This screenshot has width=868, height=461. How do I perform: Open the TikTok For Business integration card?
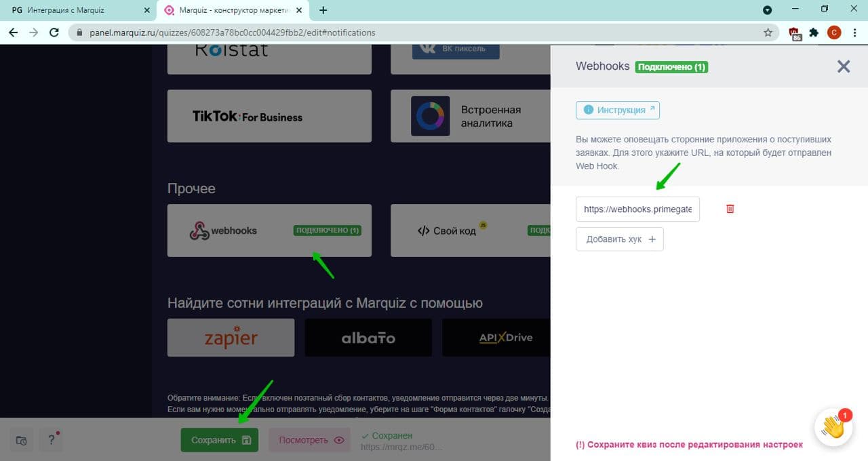tap(269, 116)
